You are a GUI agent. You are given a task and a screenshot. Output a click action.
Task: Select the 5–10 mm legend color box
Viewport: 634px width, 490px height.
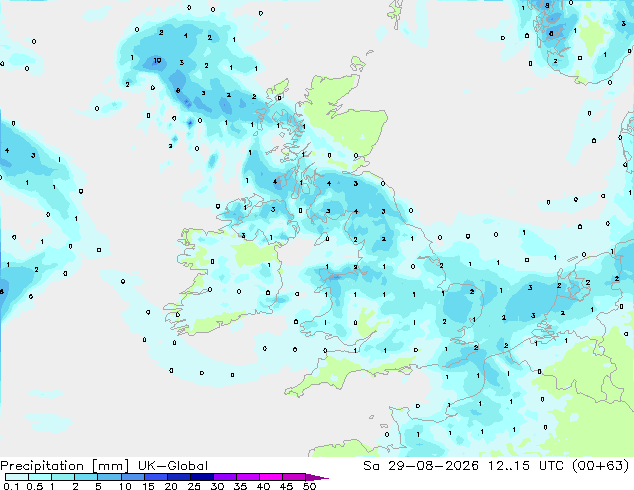109,477
